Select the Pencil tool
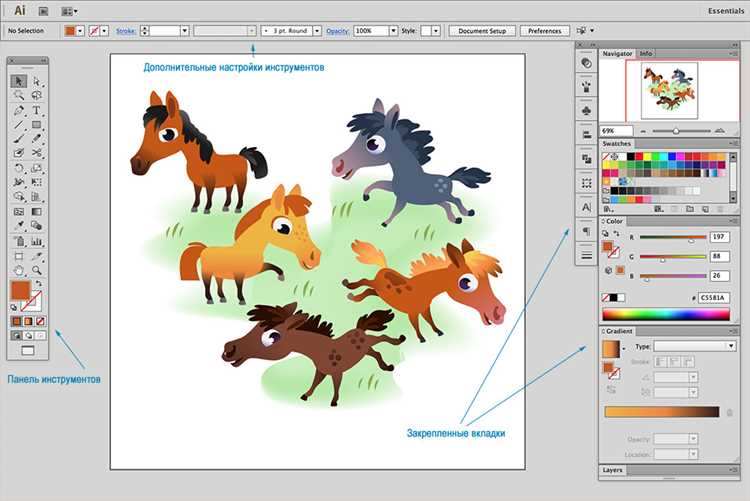 click(36, 139)
